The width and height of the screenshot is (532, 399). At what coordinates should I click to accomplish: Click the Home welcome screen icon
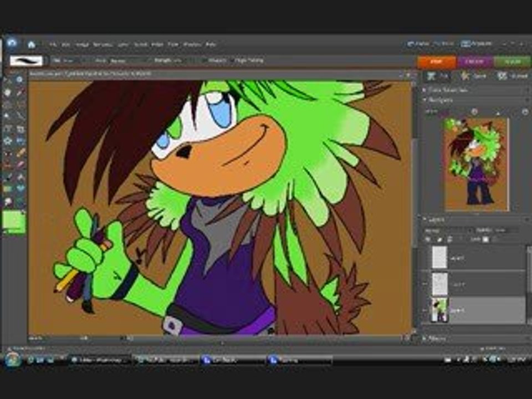32,44
